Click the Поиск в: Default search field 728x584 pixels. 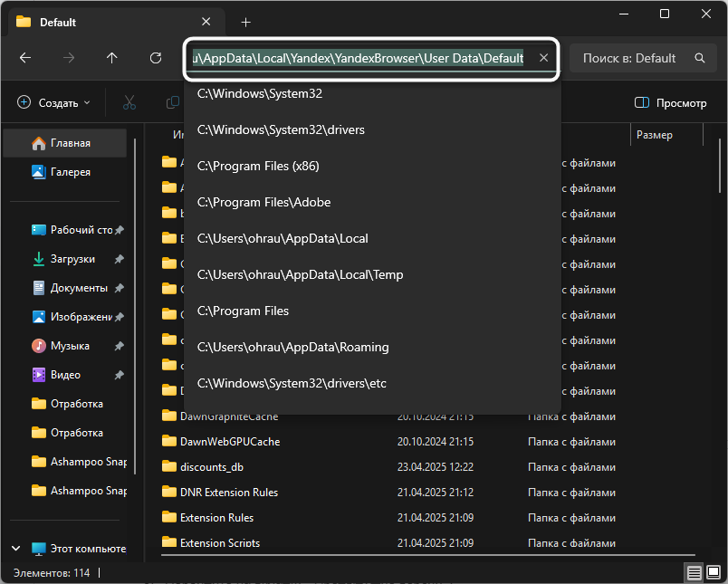pos(630,58)
